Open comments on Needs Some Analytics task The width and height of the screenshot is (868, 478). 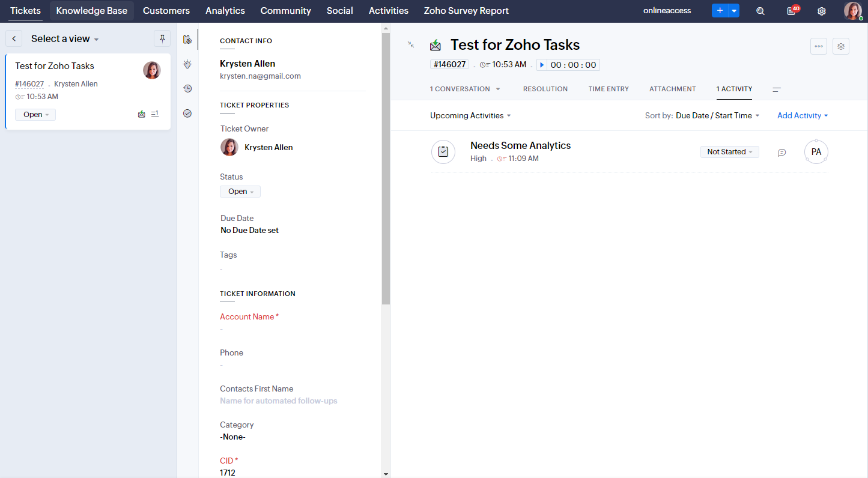point(782,153)
